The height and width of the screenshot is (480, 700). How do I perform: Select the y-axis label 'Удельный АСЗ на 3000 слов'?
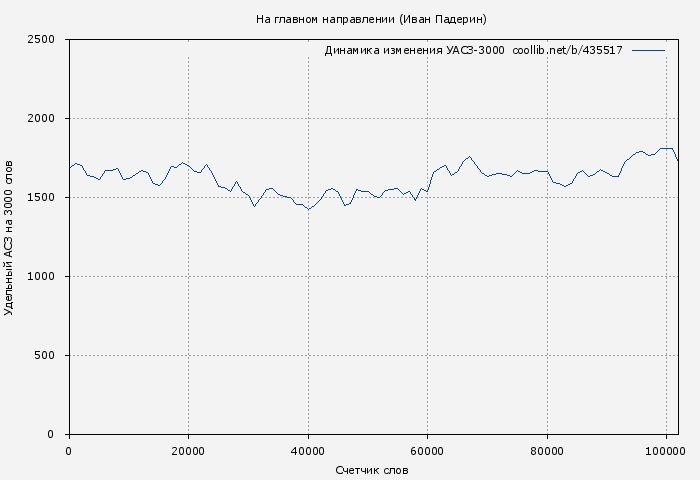(9, 237)
